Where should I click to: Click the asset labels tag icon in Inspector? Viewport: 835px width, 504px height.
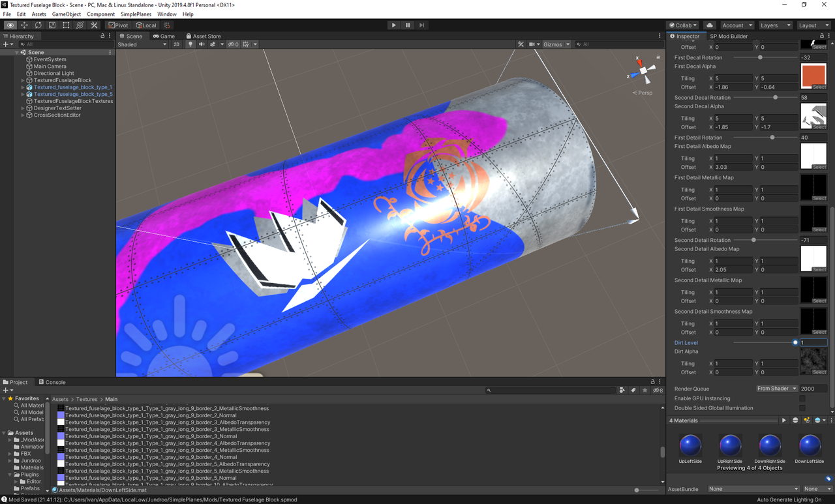click(x=828, y=479)
